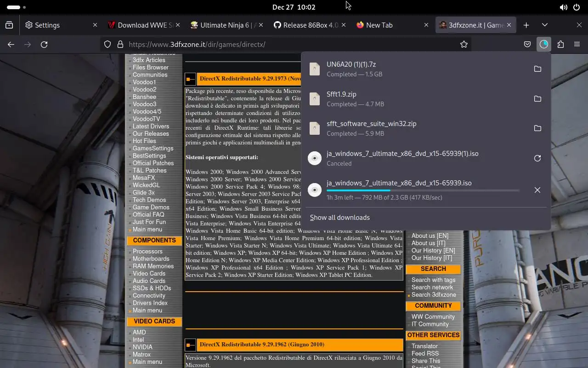588x368 pixels.
Task: View site security padlock info
Action: [120, 44]
